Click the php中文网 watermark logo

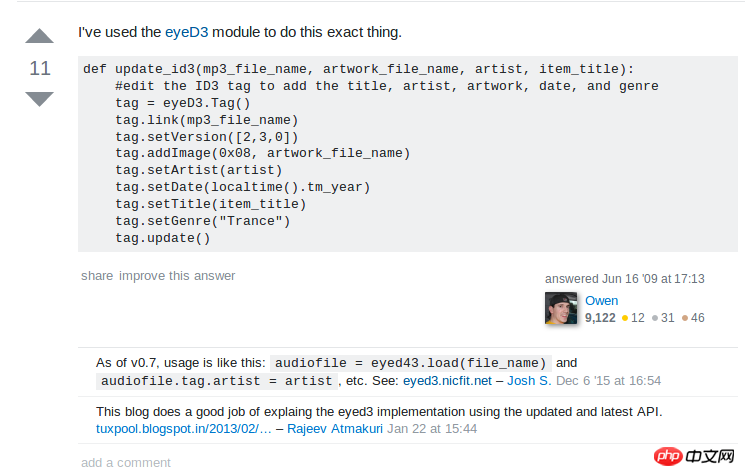695,456
